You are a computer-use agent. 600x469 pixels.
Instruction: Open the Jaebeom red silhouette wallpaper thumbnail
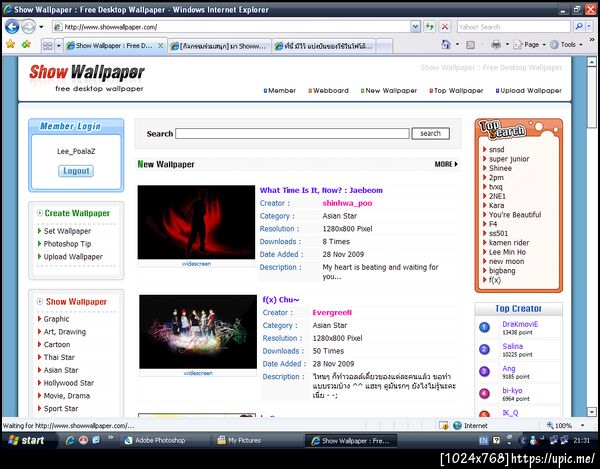coord(196,222)
